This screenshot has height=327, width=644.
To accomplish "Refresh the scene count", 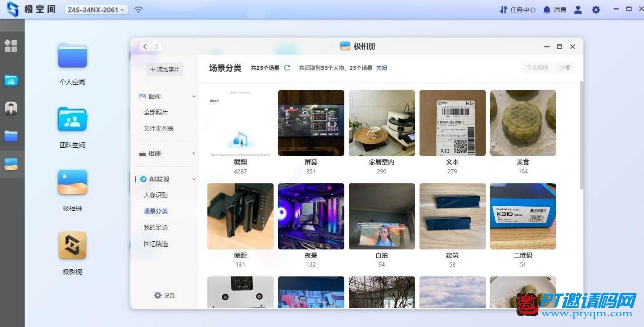I will coord(287,68).
